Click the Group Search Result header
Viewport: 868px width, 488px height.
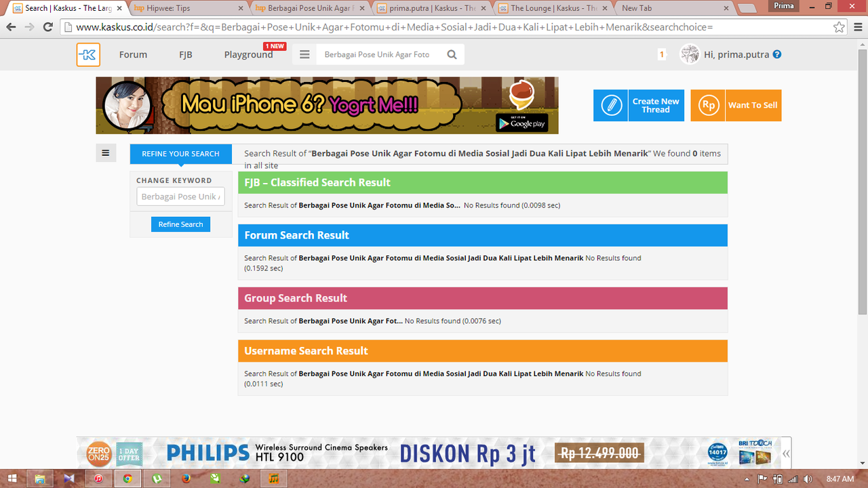click(x=483, y=298)
